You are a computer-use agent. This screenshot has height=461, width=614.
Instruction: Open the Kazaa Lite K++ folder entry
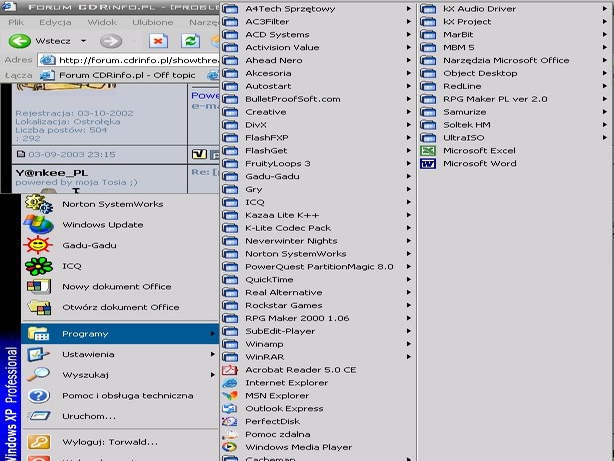coord(318,215)
